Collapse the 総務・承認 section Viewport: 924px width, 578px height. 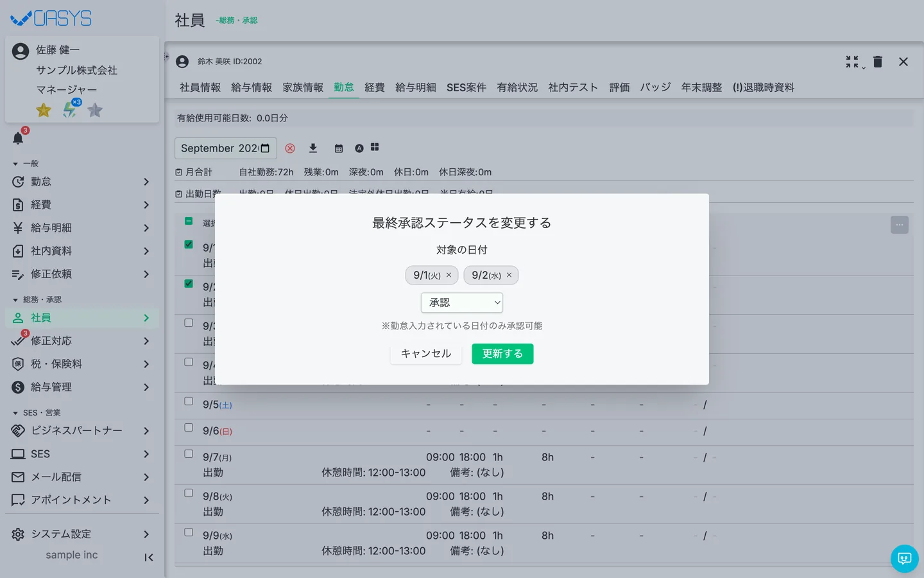pos(37,300)
